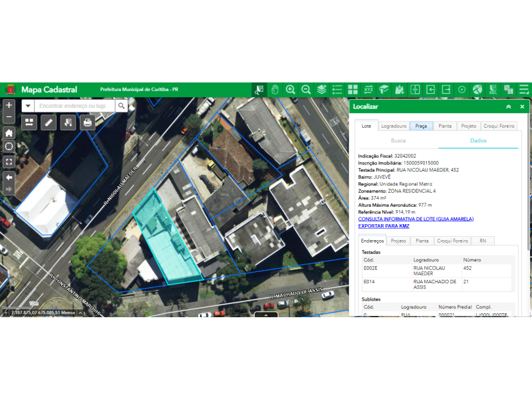This screenshot has width=532, height=399.
Task: Click the Exportar para KMZ link
Action: click(384, 226)
